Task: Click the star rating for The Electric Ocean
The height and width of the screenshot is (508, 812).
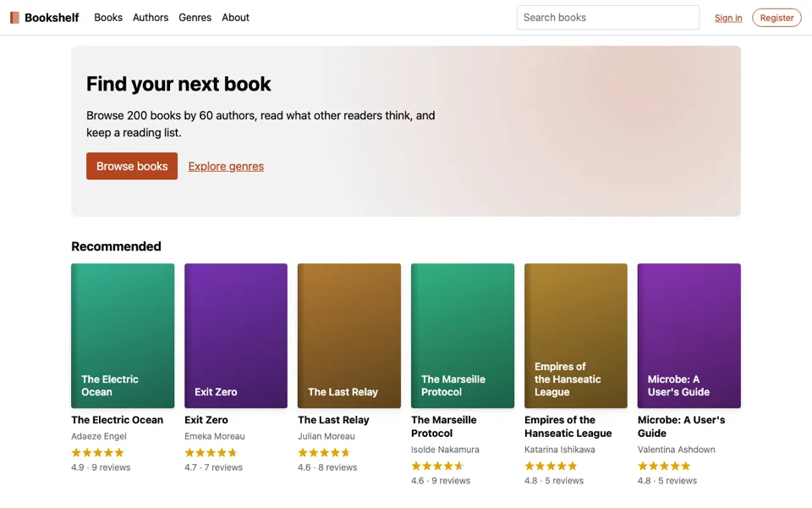Action: click(98, 452)
